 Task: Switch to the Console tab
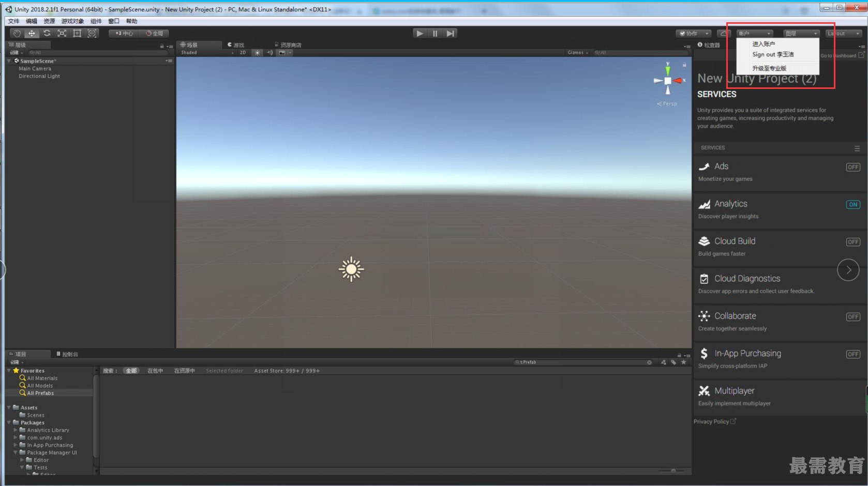point(67,354)
